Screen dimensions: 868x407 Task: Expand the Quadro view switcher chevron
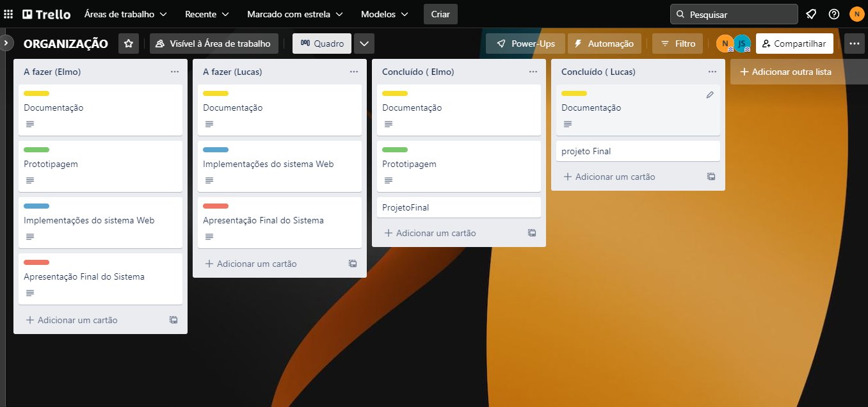pos(364,43)
